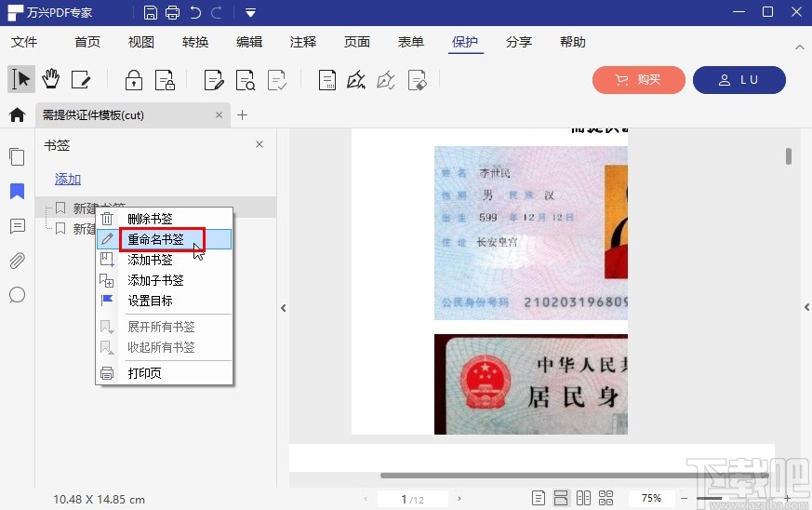Switch to the 视图 ribbon tab
Image resolution: width=812 pixels, height=510 pixels.
[x=140, y=42]
